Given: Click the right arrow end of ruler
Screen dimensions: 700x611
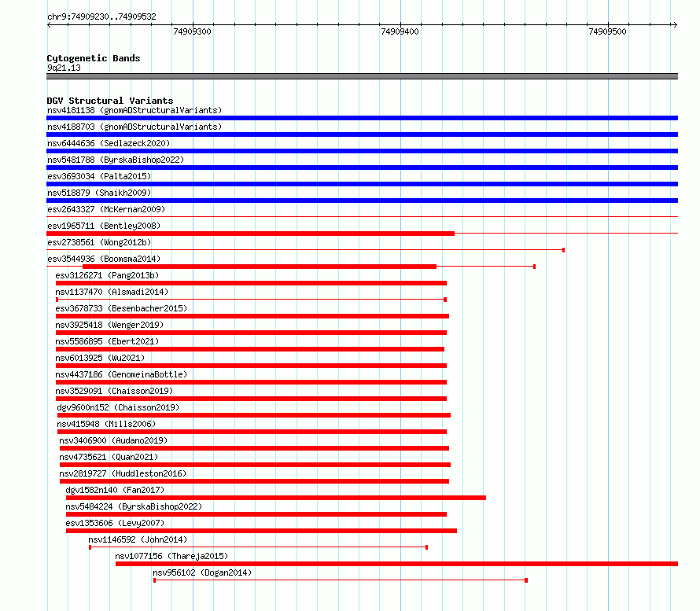Looking at the screenshot, I should point(675,24).
